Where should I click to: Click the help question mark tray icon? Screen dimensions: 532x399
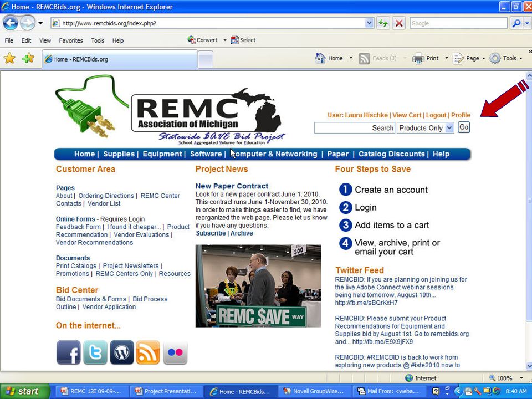click(x=436, y=392)
